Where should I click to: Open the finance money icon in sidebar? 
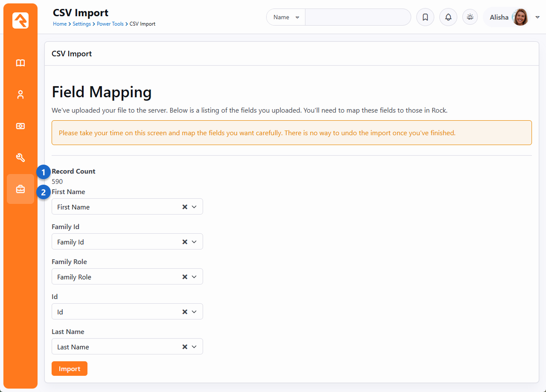[20, 126]
